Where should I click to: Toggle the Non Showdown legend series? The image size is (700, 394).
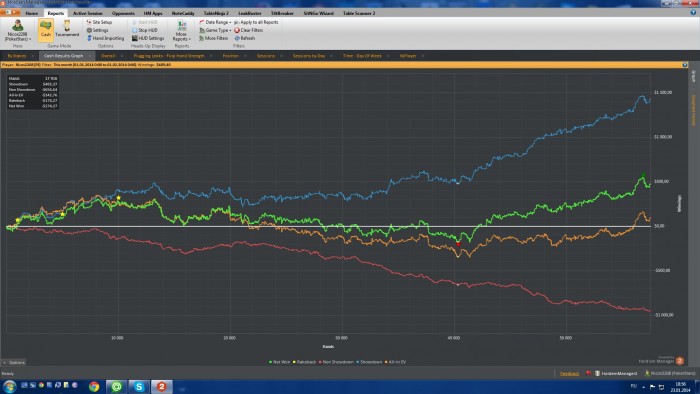(336, 362)
